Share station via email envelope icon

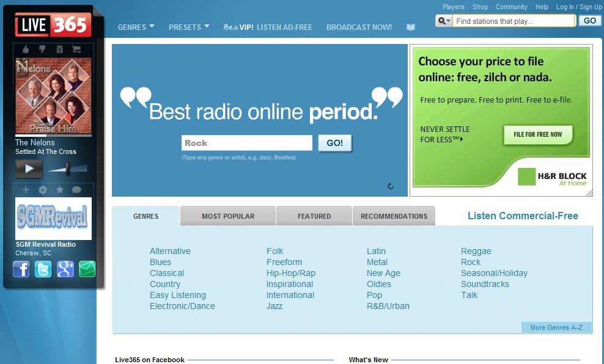[x=87, y=269]
